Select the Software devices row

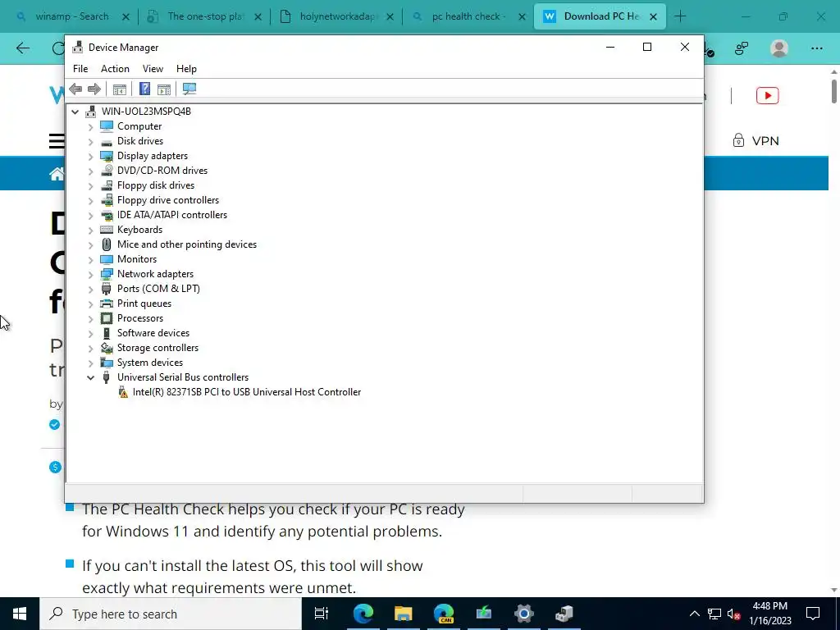pos(153,333)
